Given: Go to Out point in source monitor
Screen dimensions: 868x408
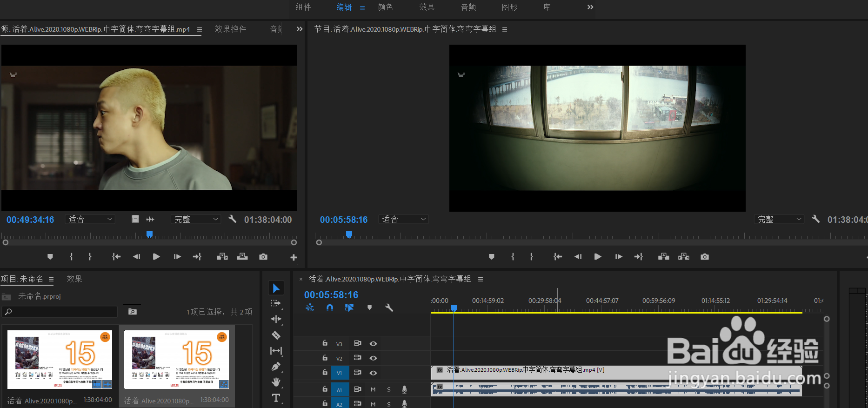Looking at the screenshot, I should pos(197,257).
